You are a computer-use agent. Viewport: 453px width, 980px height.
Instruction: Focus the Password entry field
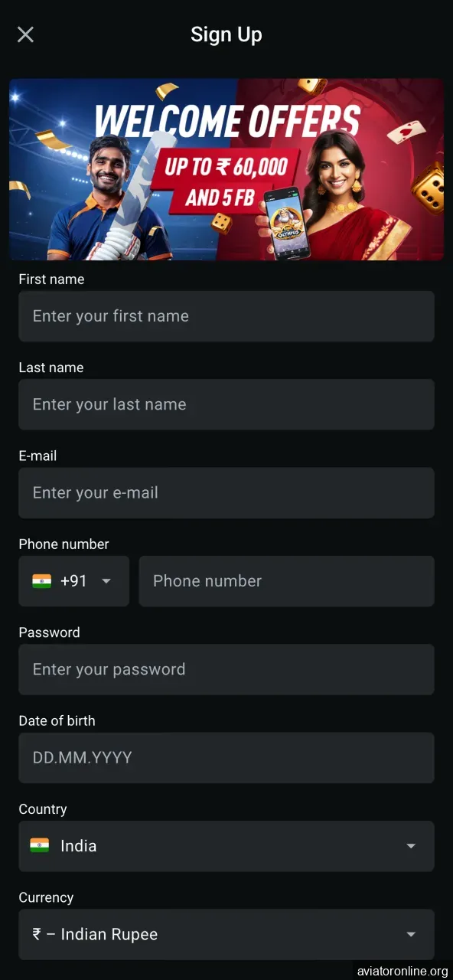click(226, 669)
